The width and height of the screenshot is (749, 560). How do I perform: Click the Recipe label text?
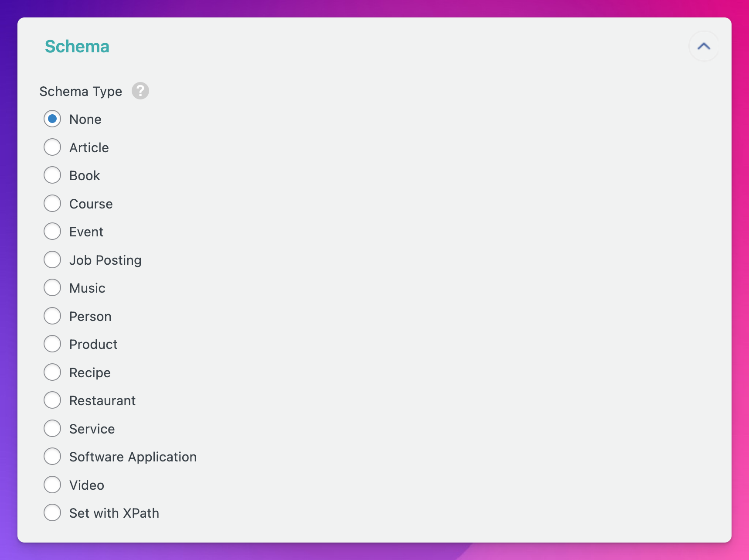pyautogui.click(x=90, y=372)
